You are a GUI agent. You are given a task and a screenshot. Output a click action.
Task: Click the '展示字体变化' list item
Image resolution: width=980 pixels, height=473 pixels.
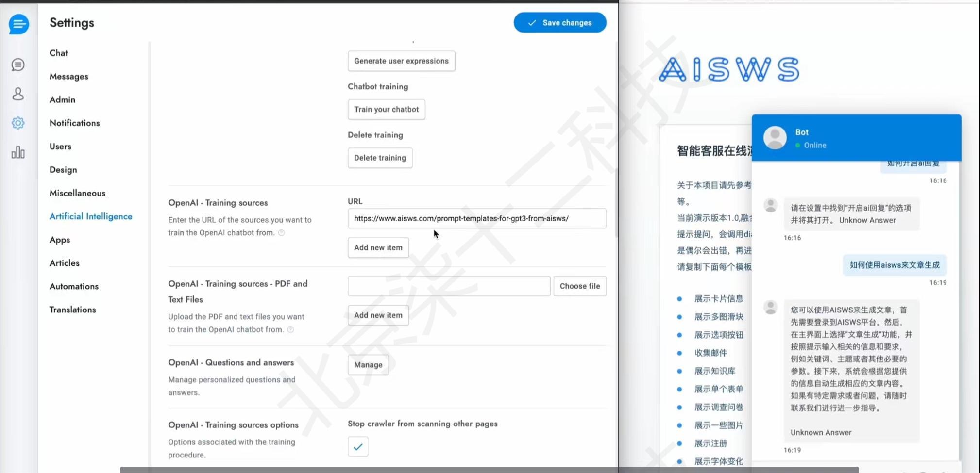[x=719, y=461]
